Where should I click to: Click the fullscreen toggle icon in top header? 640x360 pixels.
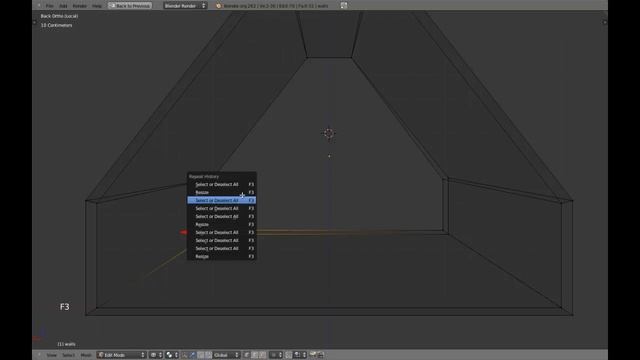pos(344,5)
